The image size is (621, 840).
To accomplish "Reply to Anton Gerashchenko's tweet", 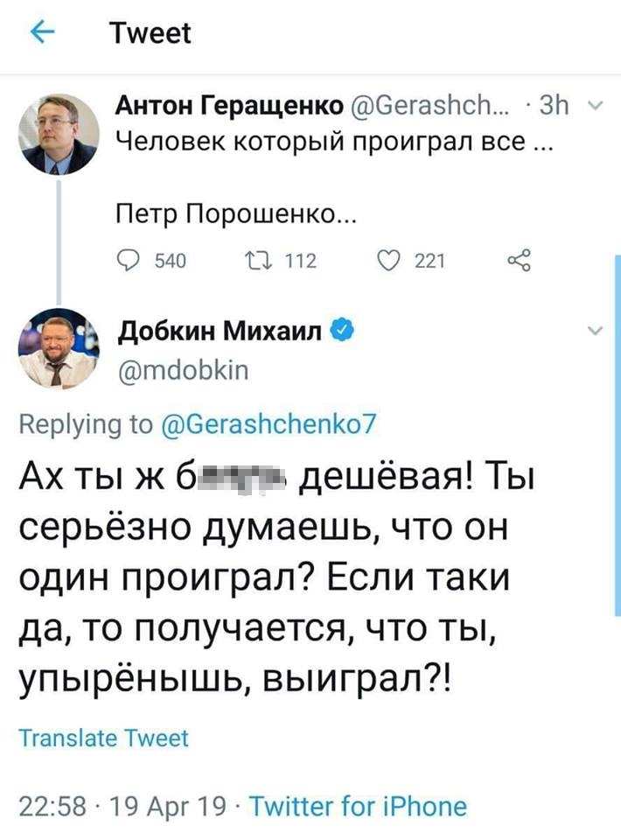I will [129, 261].
